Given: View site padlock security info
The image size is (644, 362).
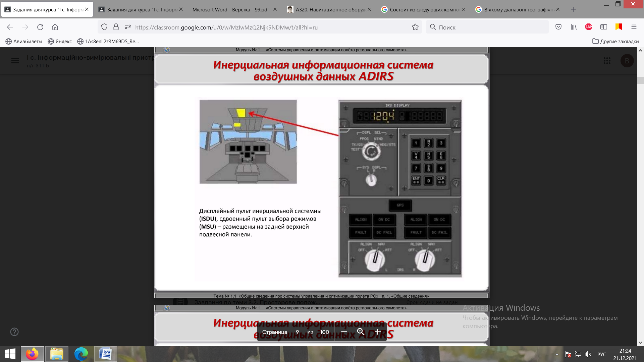Looking at the screenshot, I should point(116,27).
